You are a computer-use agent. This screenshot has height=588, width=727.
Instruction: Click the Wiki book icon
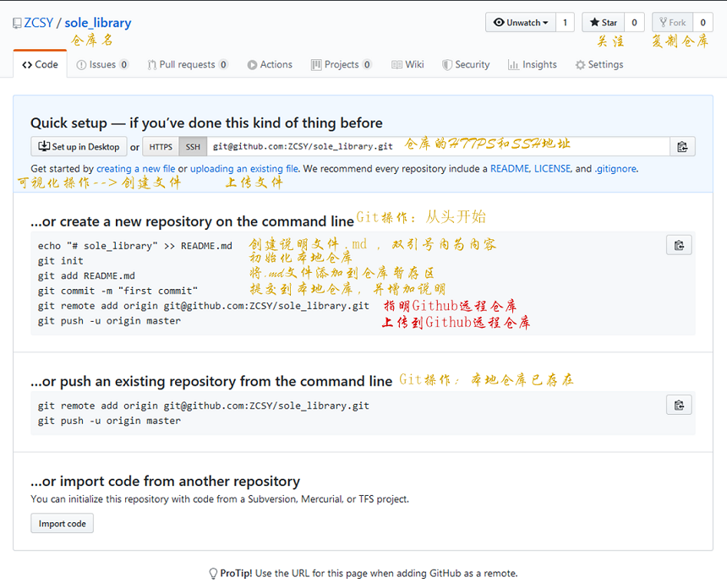[396, 65]
